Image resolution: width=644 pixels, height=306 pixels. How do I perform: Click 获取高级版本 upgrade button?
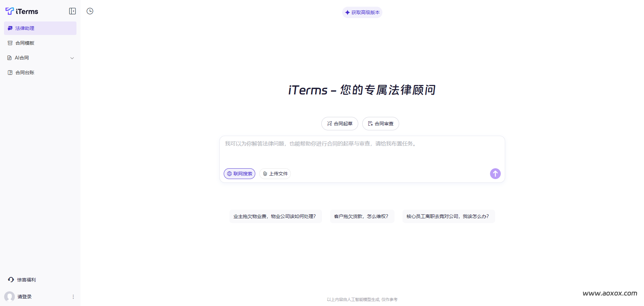(362, 12)
